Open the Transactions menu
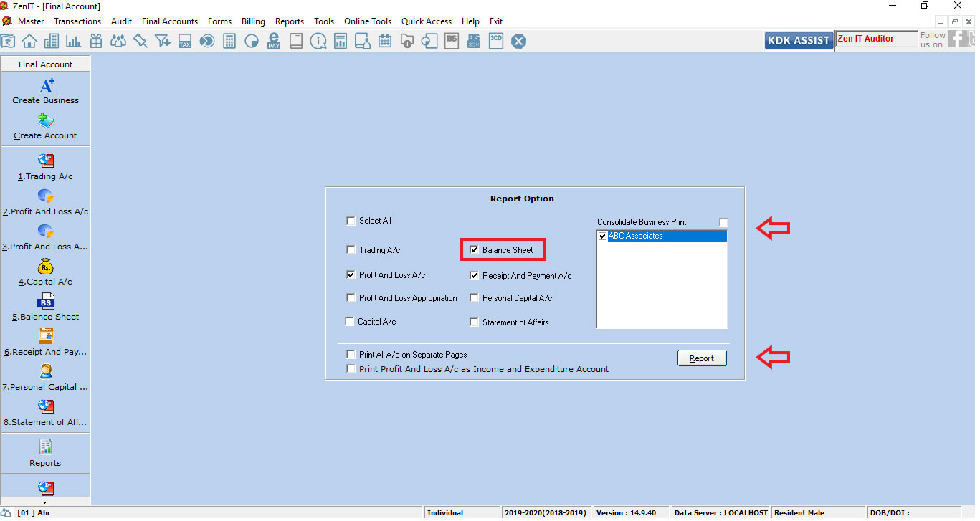The height and width of the screenshot is (521, 980). tap(77, 21)
